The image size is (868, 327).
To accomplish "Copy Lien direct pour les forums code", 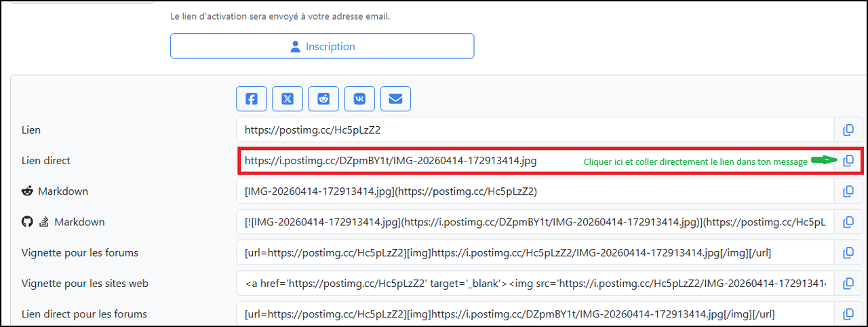I will 848,314.
